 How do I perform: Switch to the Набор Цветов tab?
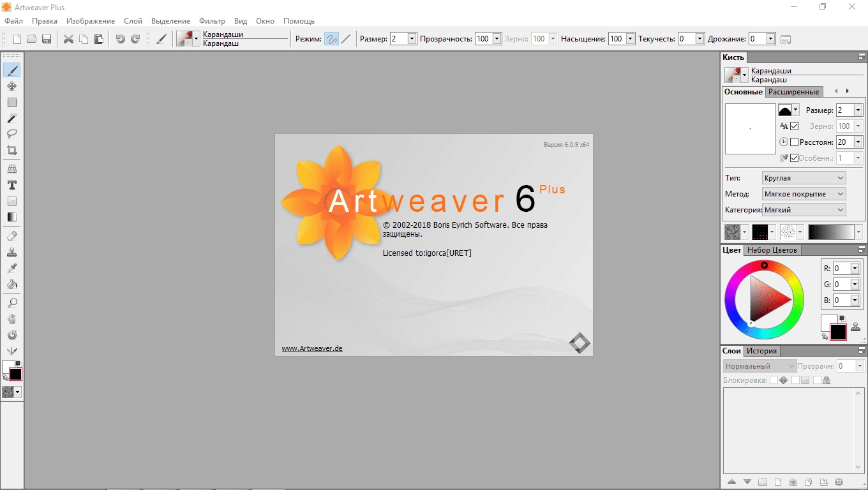772,250
